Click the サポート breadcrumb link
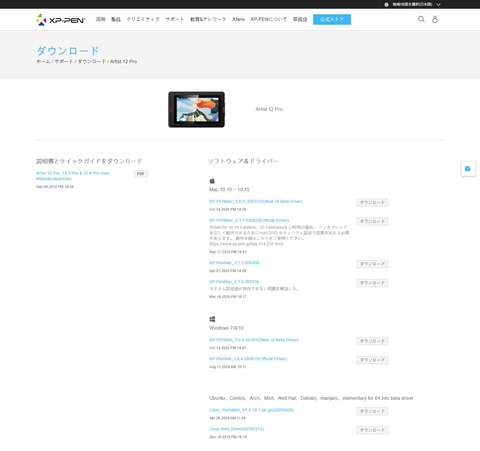Image resolution: width=480 pixels, height=451 pixels. tap(64, 61)
